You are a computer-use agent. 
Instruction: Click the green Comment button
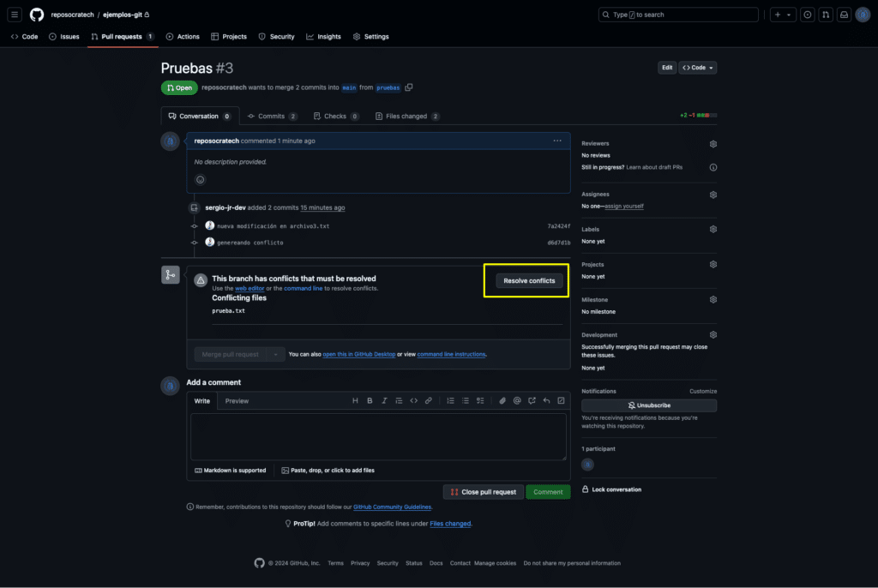point(548,492)
